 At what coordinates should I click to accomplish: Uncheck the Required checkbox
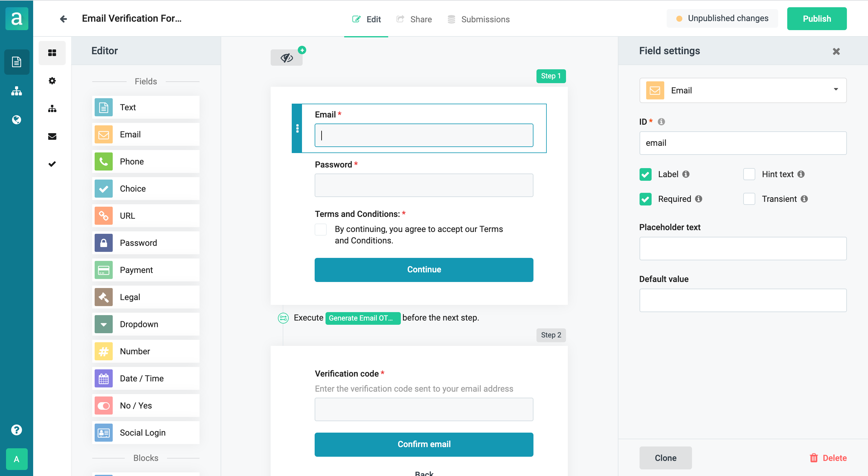pyautogui.click(x=646, y=199)
